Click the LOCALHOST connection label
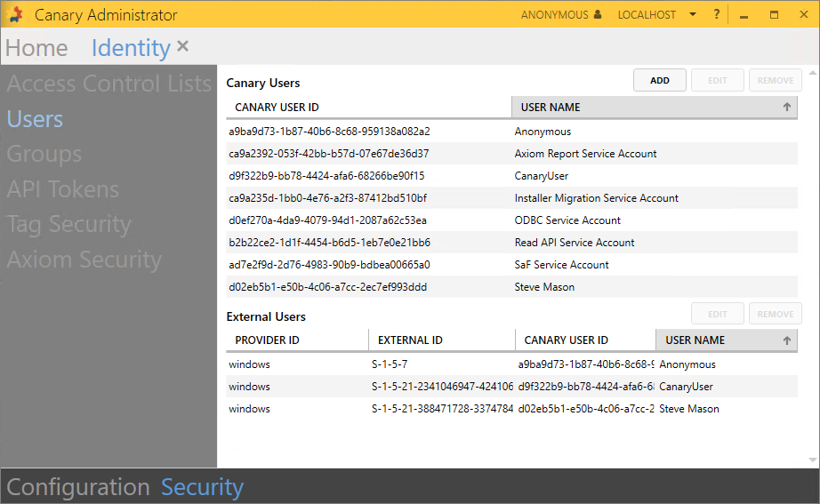 pos(647,14)
